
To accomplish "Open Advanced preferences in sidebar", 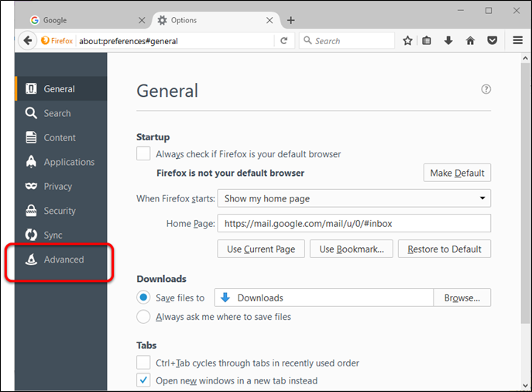I will point(61,260).
